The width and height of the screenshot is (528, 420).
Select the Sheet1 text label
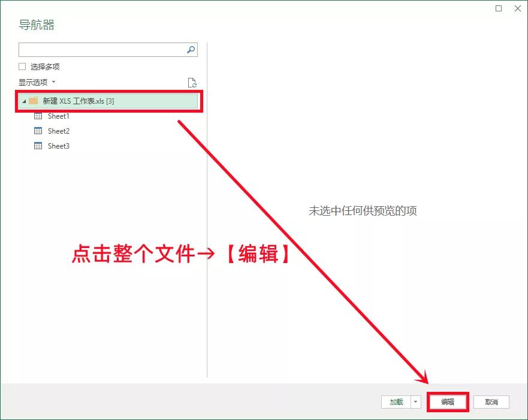pyautogui.click(x=59, y=116)
